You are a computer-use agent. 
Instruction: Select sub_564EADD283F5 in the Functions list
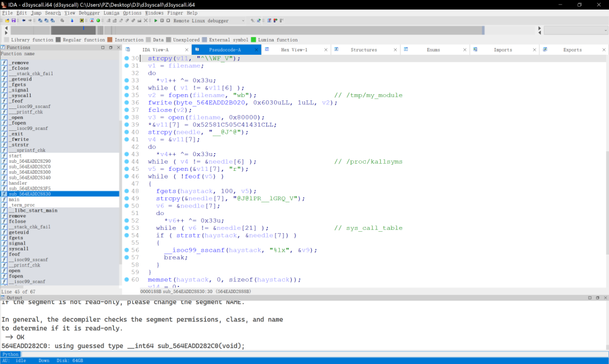[60, 189]
